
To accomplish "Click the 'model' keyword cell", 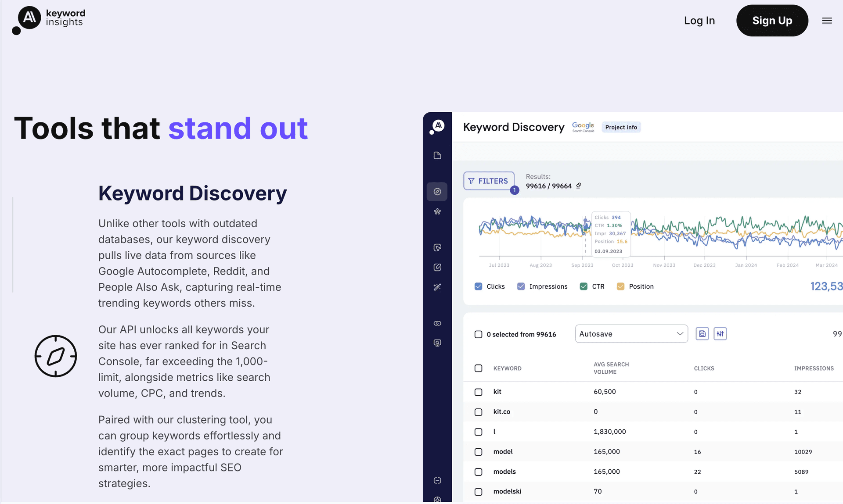I will tap(503, 451).
